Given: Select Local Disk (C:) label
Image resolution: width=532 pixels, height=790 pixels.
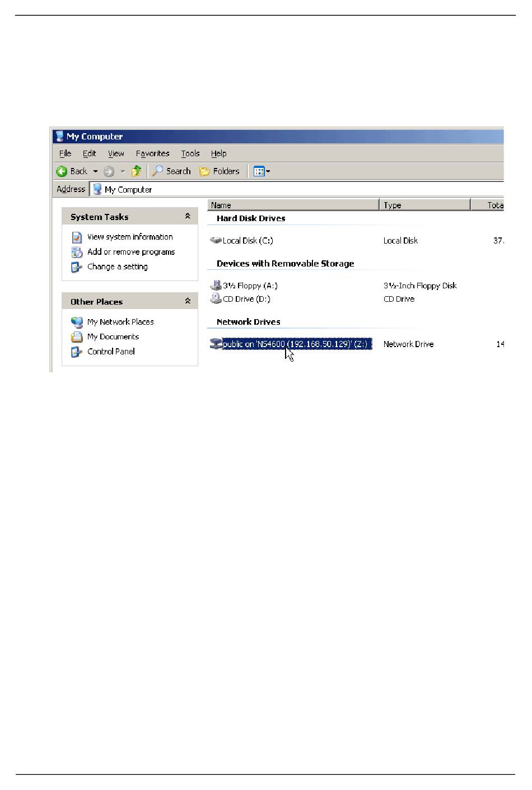Looking at the screenshot, I should coord(248,241).
